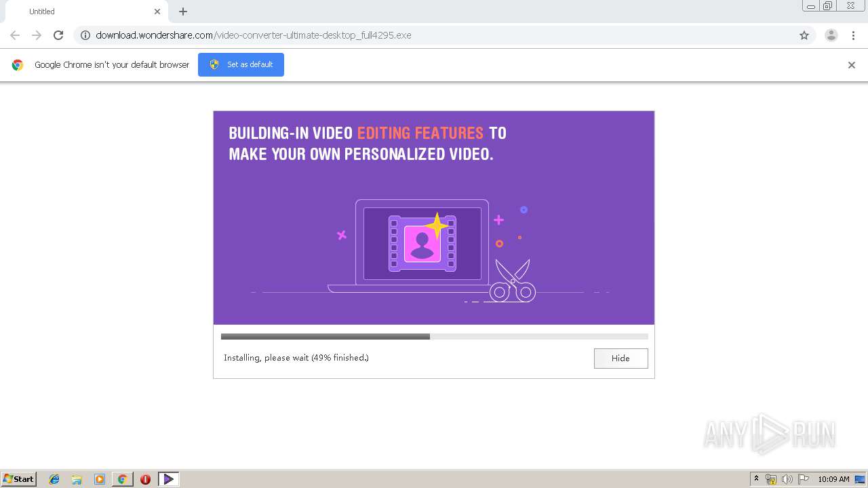This screenshot has width=868, height=488.
Task: Dismiss the default browser notification bar
Action: coord(852,65)
